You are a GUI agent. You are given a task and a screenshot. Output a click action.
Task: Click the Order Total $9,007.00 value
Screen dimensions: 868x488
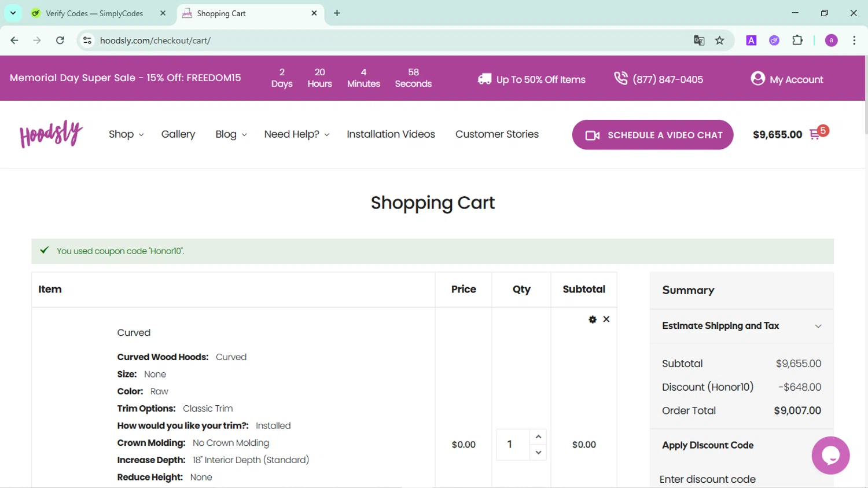click(x=797, y=410)
